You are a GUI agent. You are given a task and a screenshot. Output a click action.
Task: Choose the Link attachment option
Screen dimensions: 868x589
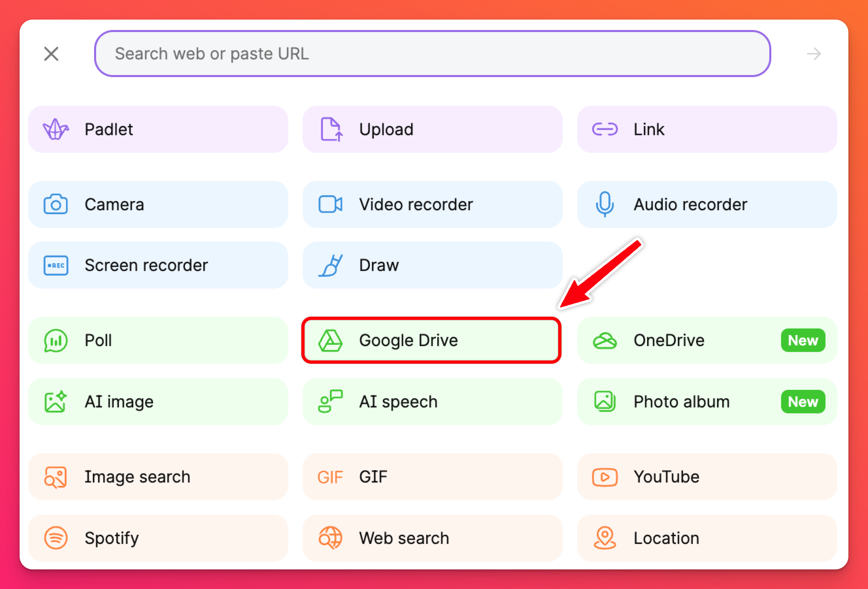(707, 130)
